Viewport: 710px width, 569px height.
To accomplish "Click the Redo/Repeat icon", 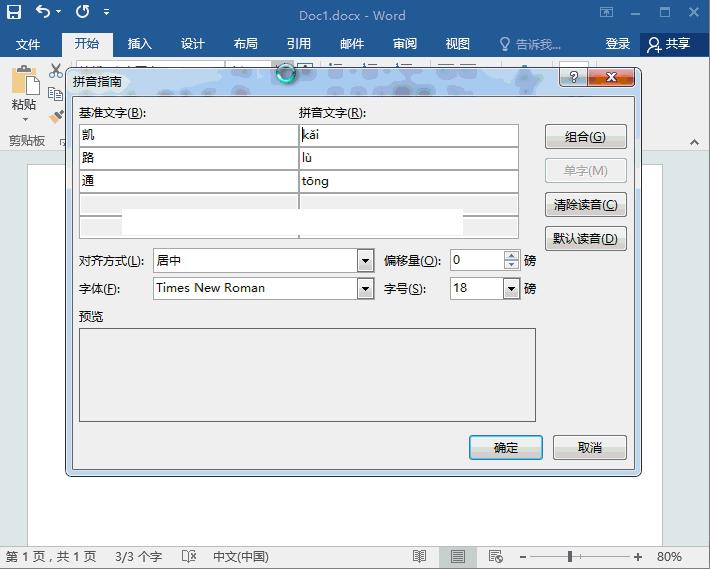I will (x=82, y=11).
